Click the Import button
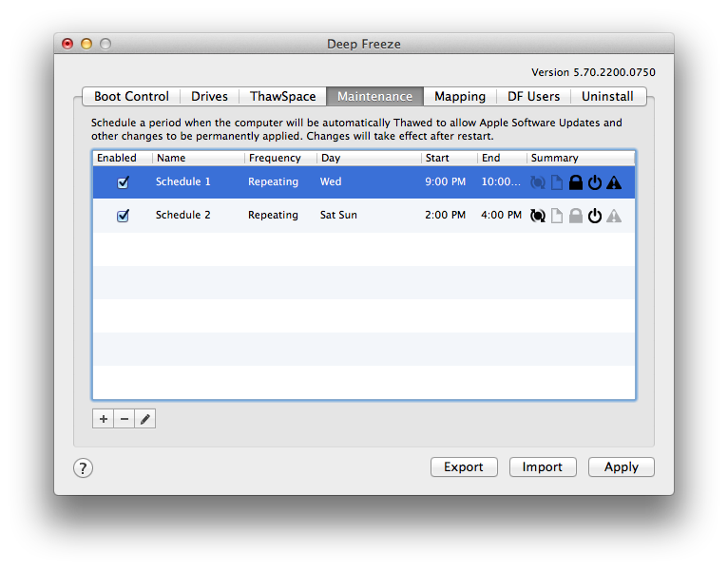The image size is (728, 570). click(543, 467)
